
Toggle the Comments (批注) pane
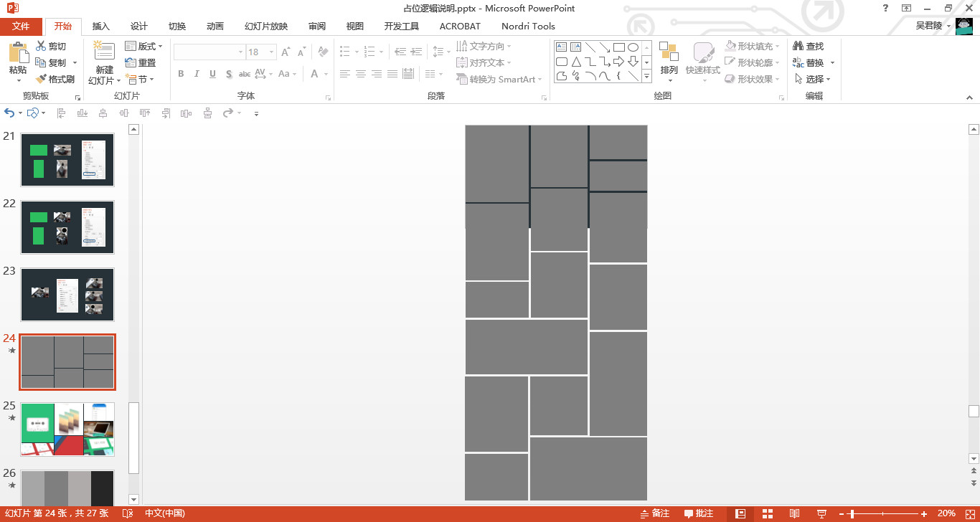699,513
